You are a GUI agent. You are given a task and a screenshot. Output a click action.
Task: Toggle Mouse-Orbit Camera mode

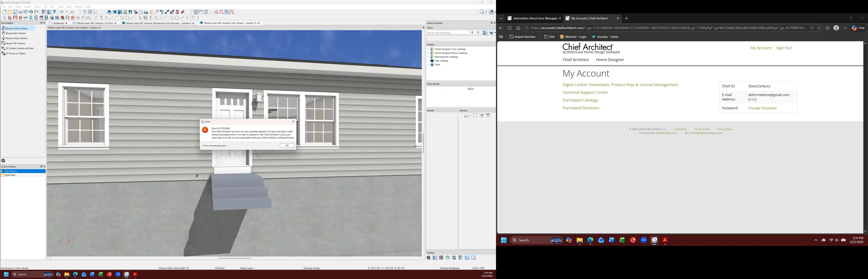click(x=16, y=28)
